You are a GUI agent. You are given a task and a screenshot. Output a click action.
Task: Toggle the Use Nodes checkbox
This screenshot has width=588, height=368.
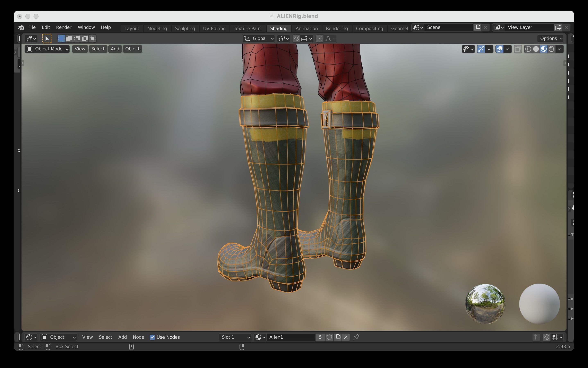click(x=152, y=337)
